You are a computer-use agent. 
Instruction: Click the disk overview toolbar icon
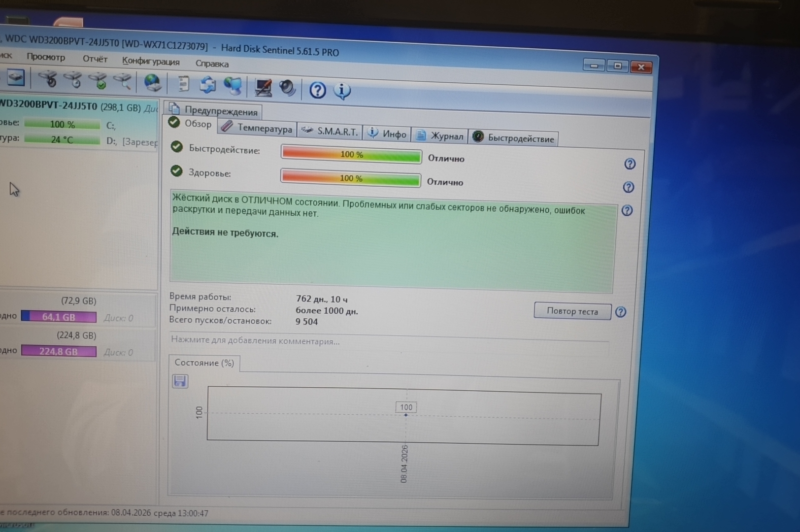pos(15,77)
